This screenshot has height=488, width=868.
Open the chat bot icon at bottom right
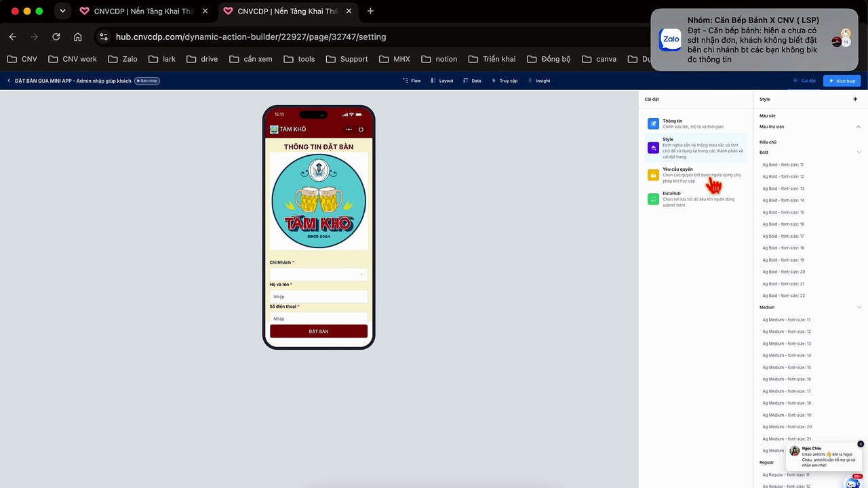(853, 483)
